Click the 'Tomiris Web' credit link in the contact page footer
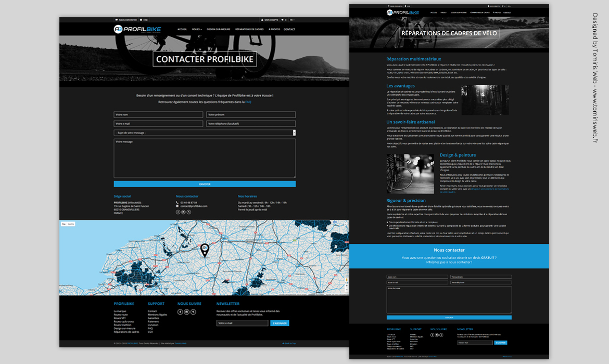The width and height of the screenshot is (609, 364). tap(181, 343)
